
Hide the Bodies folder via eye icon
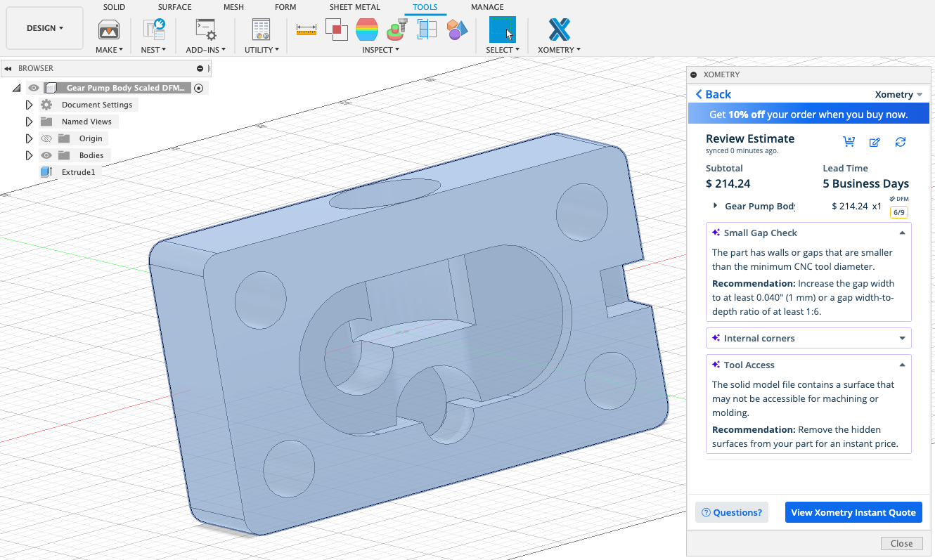(46, 155)
